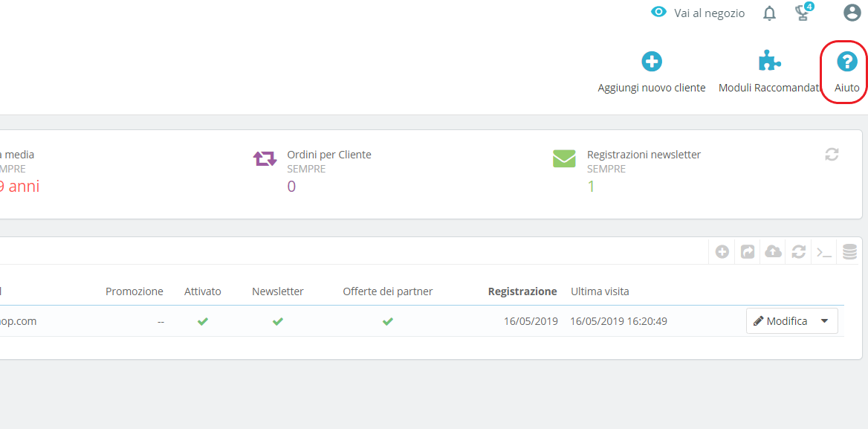
Task: Sort customers by the Registrazione column
Action: tap(522, 291)
